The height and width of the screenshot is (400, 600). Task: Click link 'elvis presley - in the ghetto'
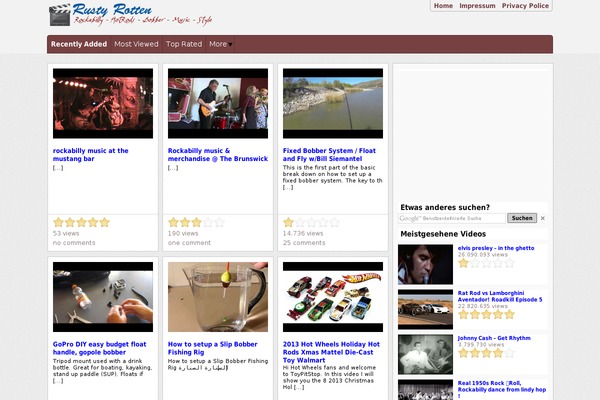pos(496,248)
